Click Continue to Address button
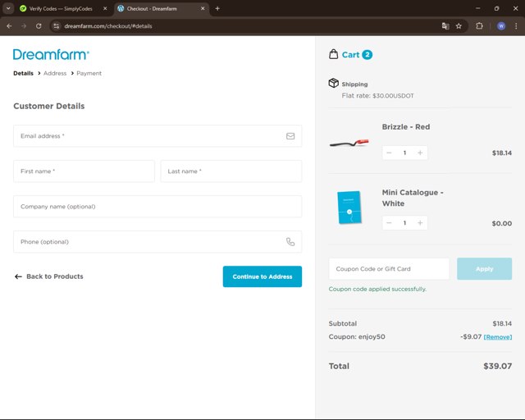The image size is (525, 420). click(262, 276)
